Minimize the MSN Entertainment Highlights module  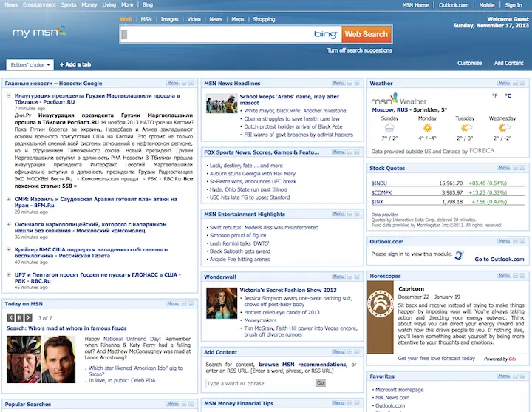tap(349, 214)
